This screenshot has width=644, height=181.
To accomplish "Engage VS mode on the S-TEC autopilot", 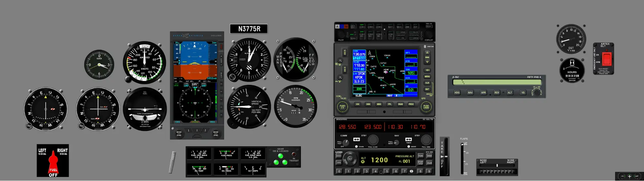I will coord(523,93).
